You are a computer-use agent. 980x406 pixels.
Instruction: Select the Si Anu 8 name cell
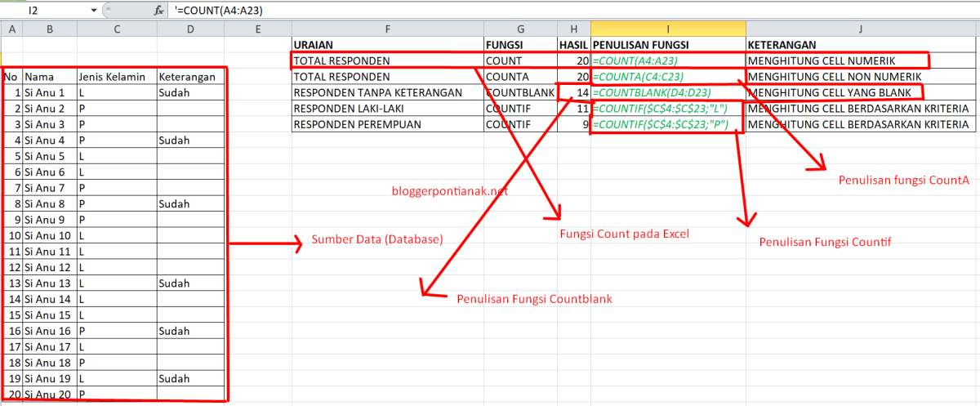(50, 203)
